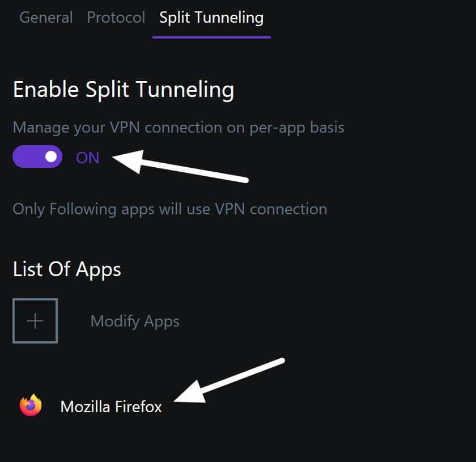Viewport: 476px width, 462px height.
Task: Select the Split Tunneling tab
Action: 211,18
